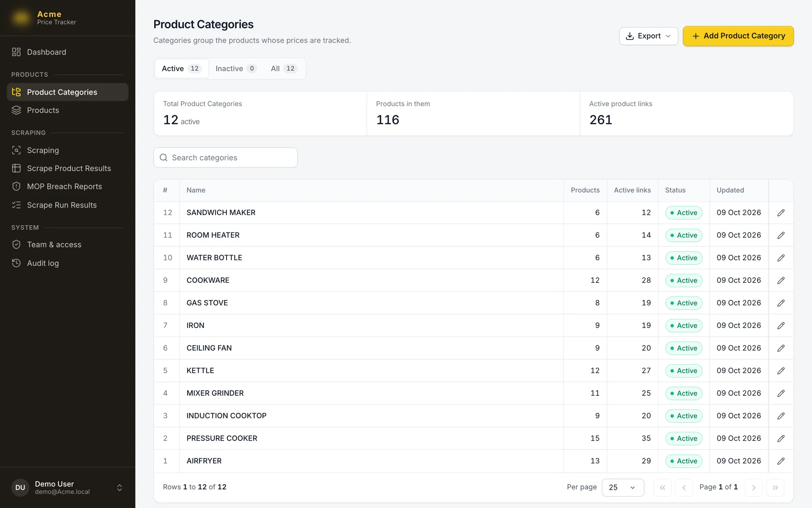Open MOP Breach Reports
This screenshot has width=812, height=508.
tap(67, 187)
